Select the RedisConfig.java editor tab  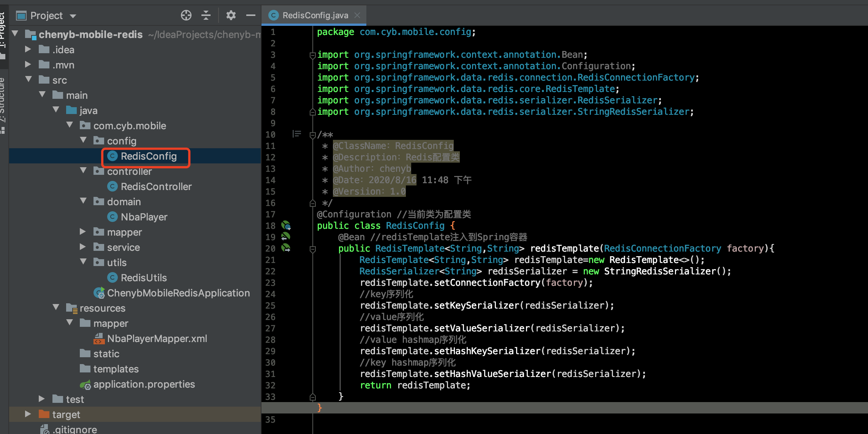coord(315,15)
